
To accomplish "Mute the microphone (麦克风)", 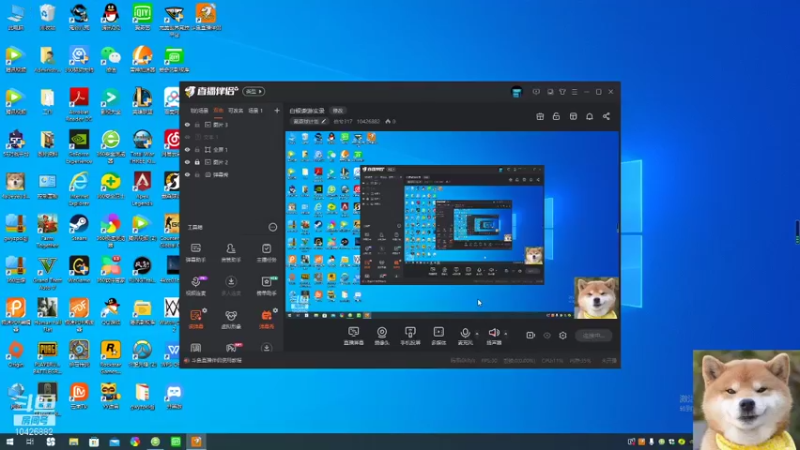I will (x=465, y=336).
